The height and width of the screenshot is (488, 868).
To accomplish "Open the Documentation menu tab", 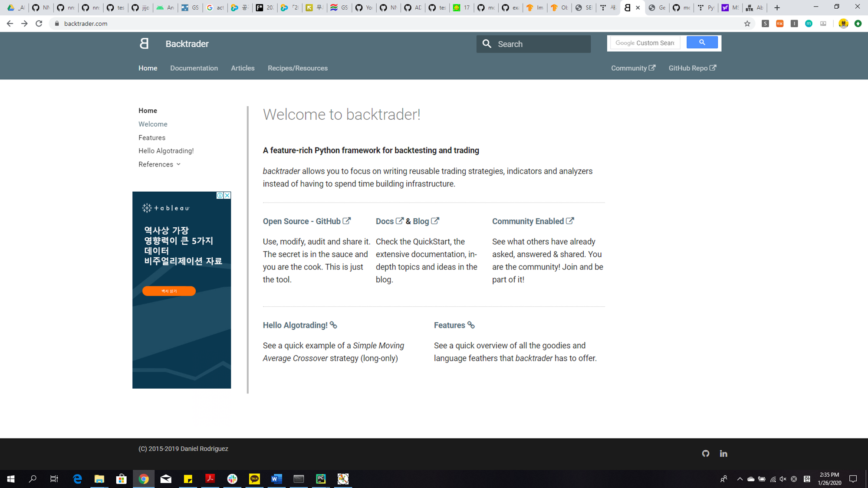I will click(x=194, y=68).
